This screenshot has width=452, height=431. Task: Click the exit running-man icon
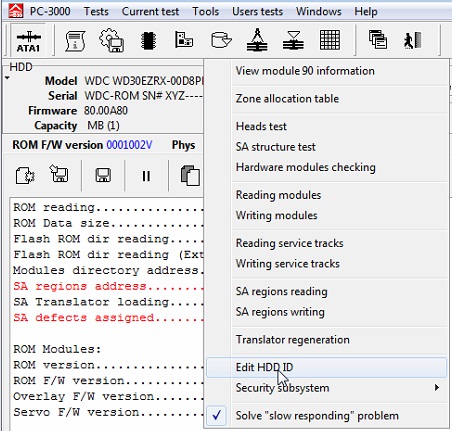(413, 40)
